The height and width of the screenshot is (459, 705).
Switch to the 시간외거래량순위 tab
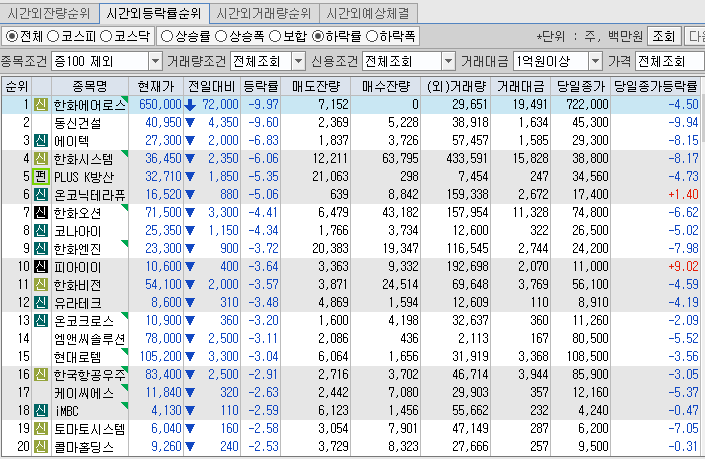click(x=264, y=13)
